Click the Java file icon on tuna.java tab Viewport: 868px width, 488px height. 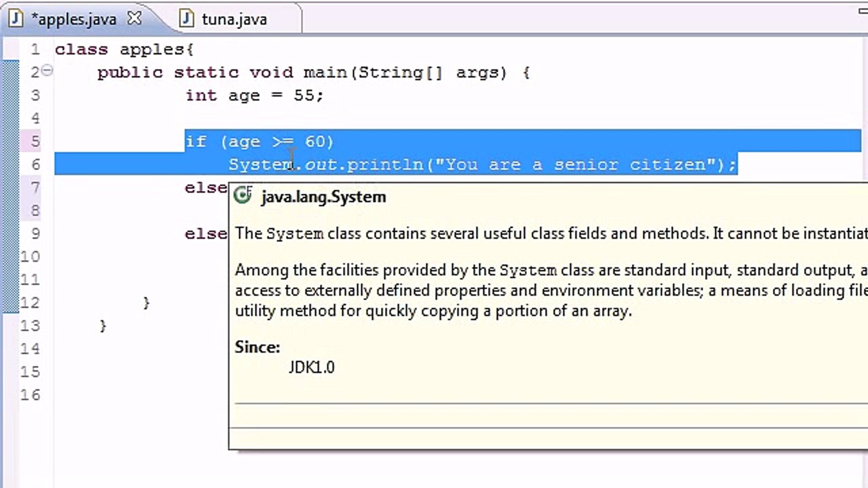[x=186, y=19]
